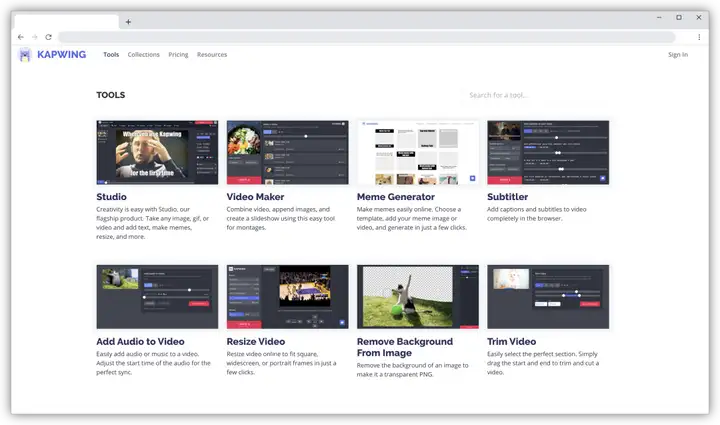
Task: Select Remove Background From Image title
Action: 405,347
